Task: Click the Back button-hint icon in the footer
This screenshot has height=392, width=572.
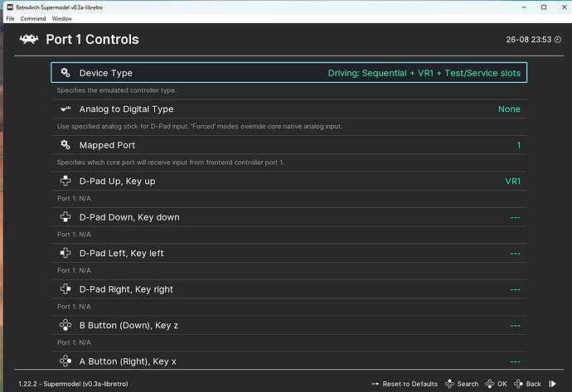Action: [518, 384]
